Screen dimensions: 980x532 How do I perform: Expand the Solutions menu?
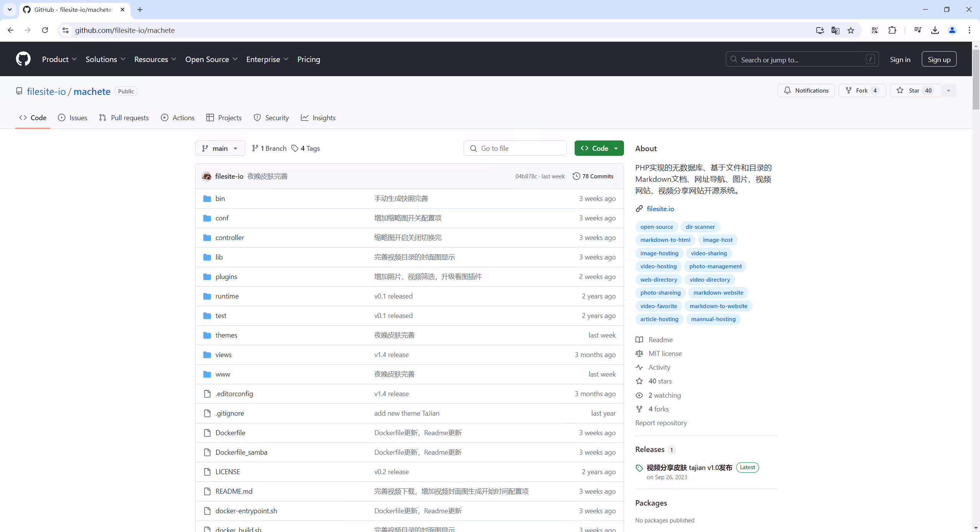click(105, 59)
